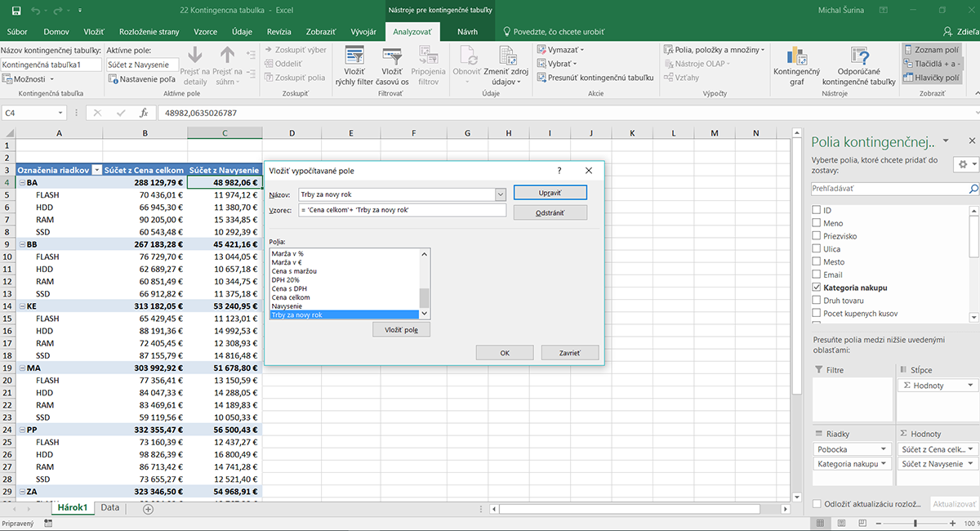Click the Zavrieť button in the dialog
This screenshot has width=980, height=531.
coord(570,353)
